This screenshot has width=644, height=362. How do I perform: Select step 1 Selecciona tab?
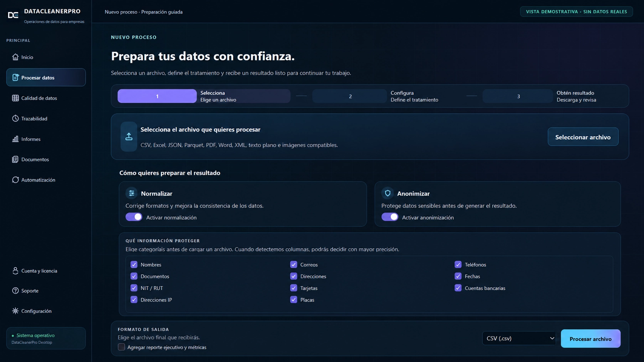tap(204, 96)
